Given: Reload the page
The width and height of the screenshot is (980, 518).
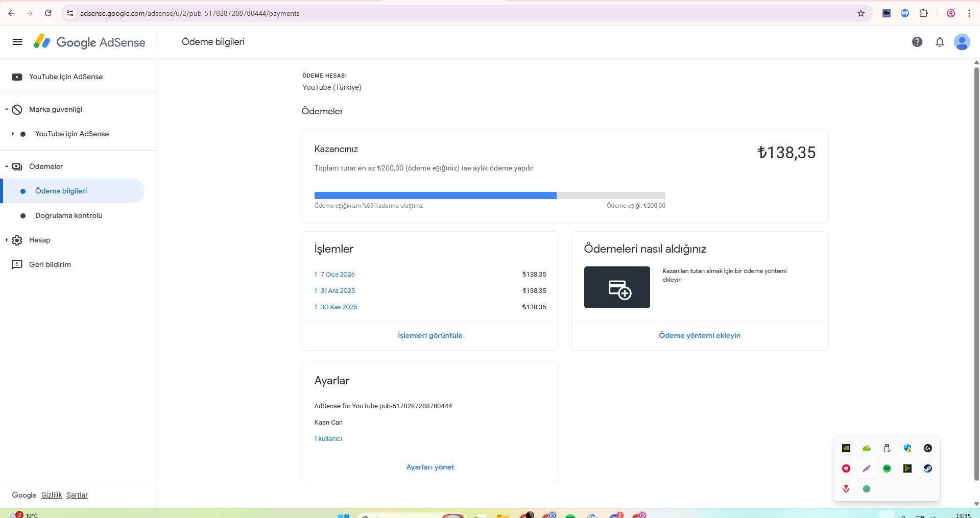Looking at the screenshot, I should (48, 13).
